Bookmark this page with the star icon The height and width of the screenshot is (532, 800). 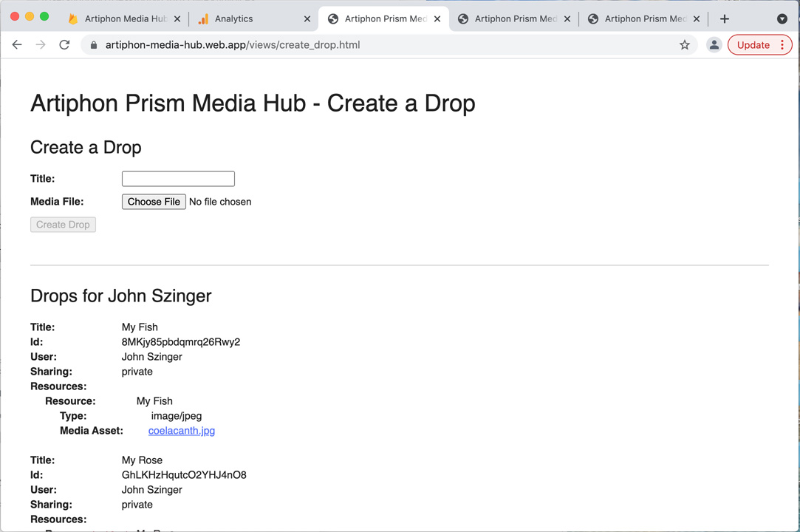tap(685, 45)
